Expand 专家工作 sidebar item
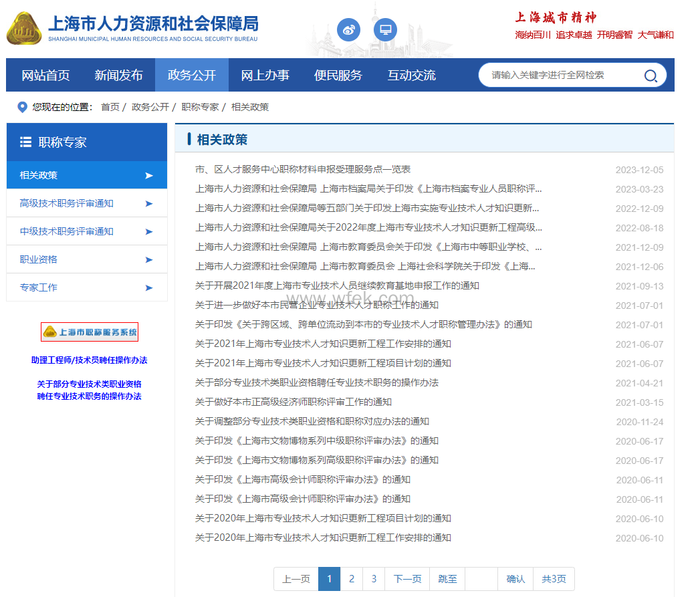 87,287
